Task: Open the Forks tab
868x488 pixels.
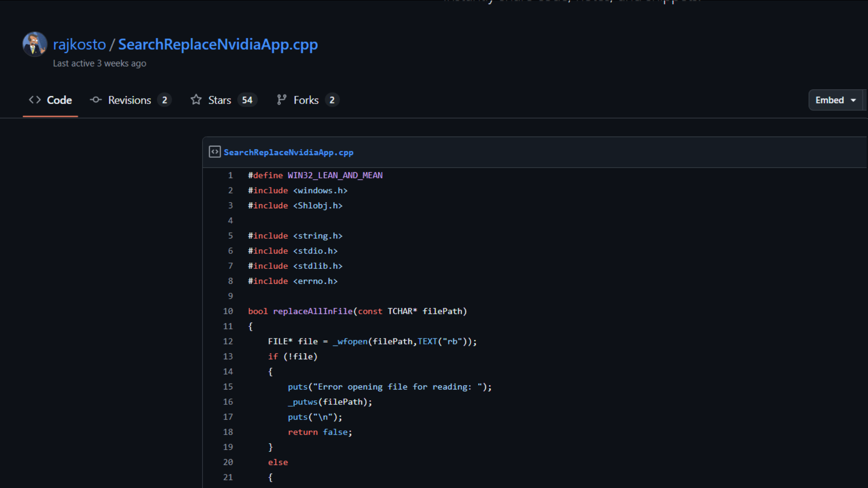Action: [x=308, y=100]
